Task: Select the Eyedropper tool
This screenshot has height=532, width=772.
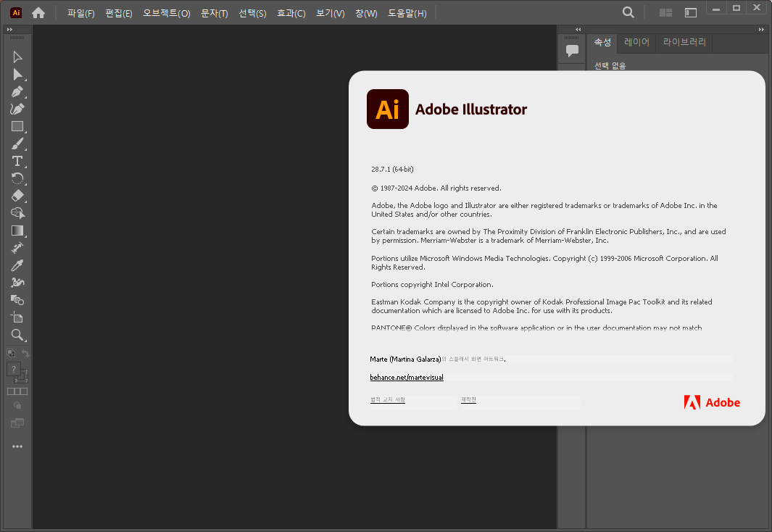Action: pyautogui.click(x=17, y=265)
